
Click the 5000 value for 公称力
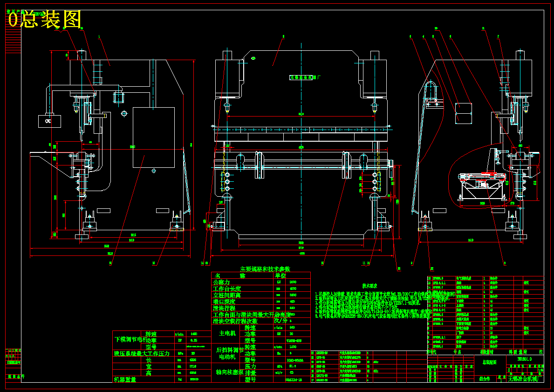pyautogui.click(x=293, y=282)
